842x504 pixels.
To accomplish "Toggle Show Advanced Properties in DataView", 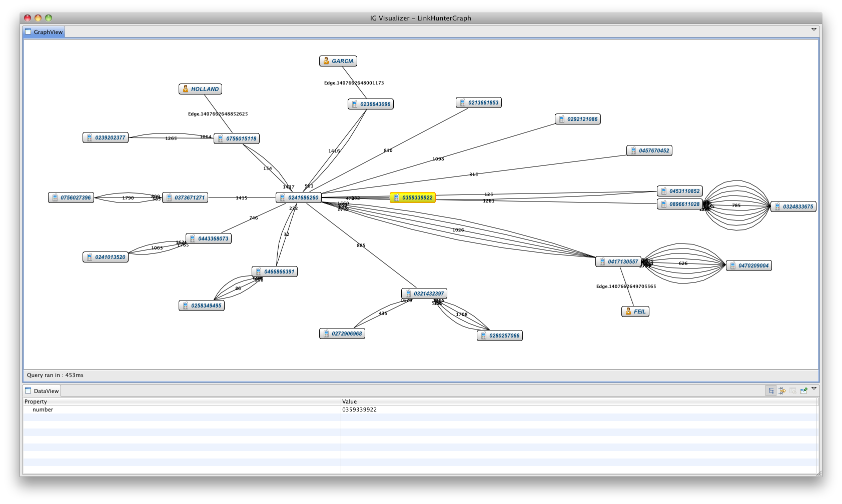I will point(782,391).
